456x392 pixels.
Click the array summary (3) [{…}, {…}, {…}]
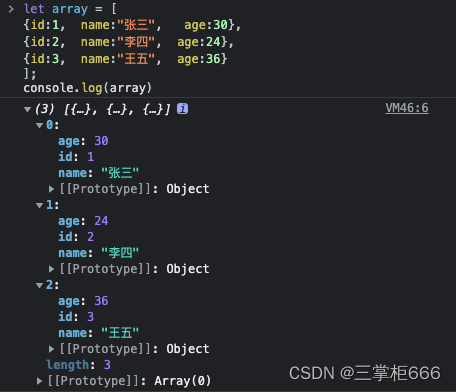click(103, 109)
